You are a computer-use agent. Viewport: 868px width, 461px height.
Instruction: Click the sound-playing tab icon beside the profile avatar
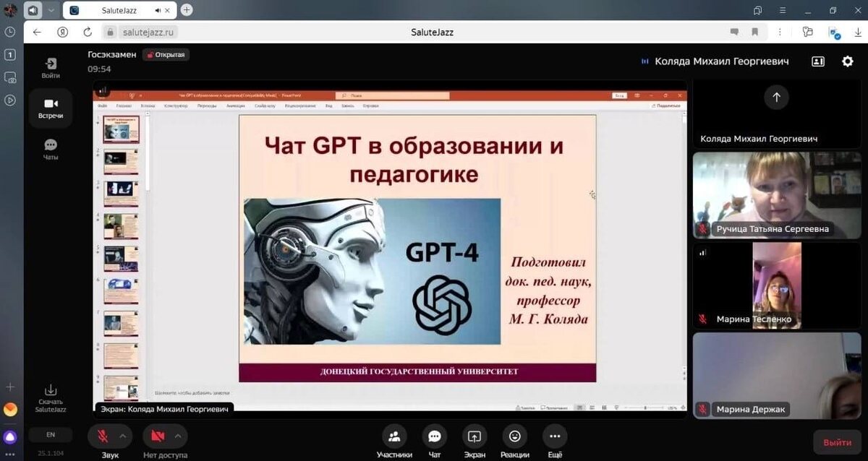coord(33,10)
